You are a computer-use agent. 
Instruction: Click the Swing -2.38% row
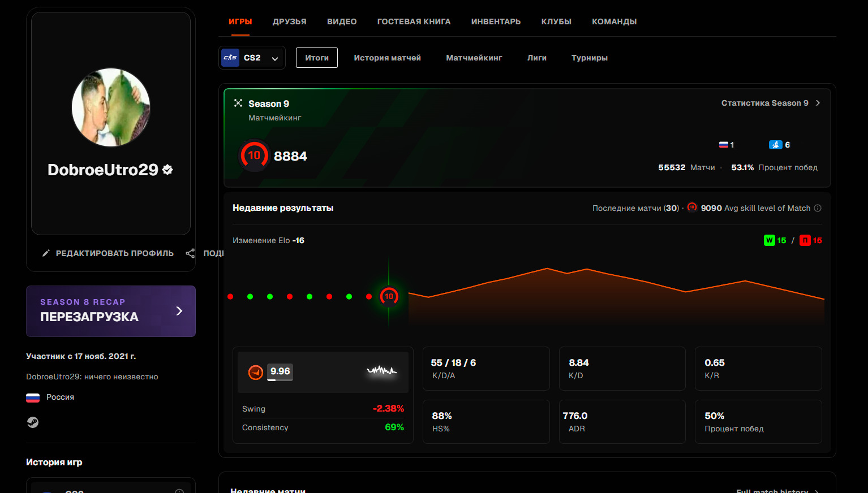pos(323,409)
